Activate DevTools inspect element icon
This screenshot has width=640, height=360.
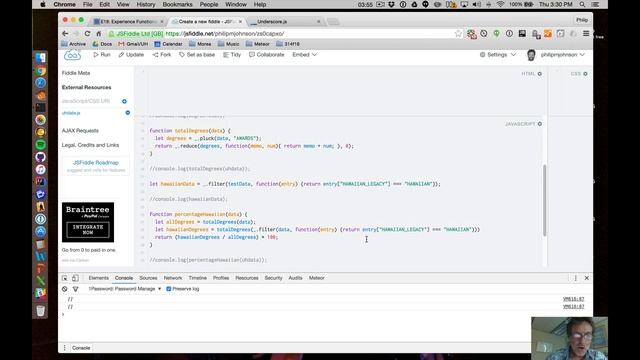click(64, 278)
